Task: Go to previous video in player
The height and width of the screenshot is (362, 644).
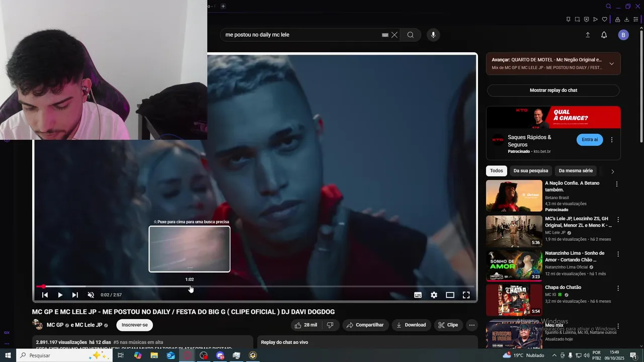Action: tap(45, 295)
